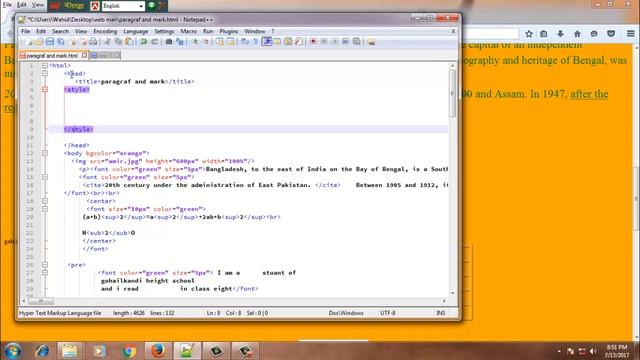Play back the recorded macro
Screen dimensions: 640x360
pyautogui.click(x=334, y=42)
